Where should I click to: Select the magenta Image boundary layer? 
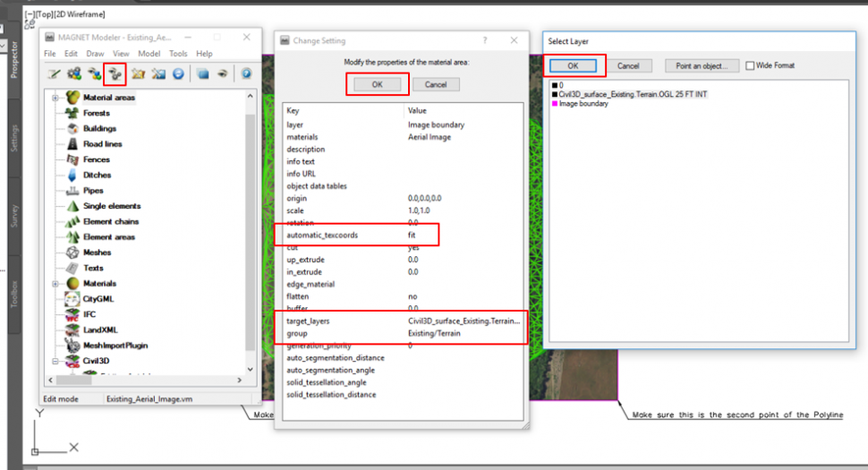583,104
